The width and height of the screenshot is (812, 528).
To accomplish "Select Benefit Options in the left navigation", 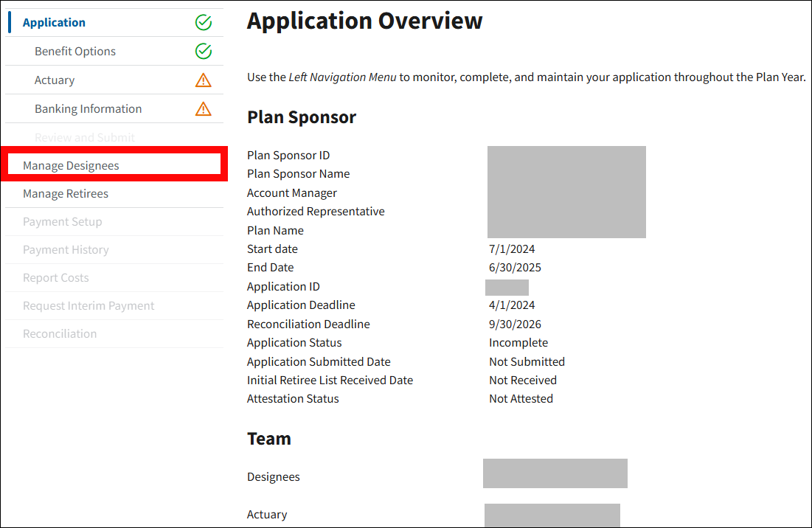I will click(x=75, y=52).
